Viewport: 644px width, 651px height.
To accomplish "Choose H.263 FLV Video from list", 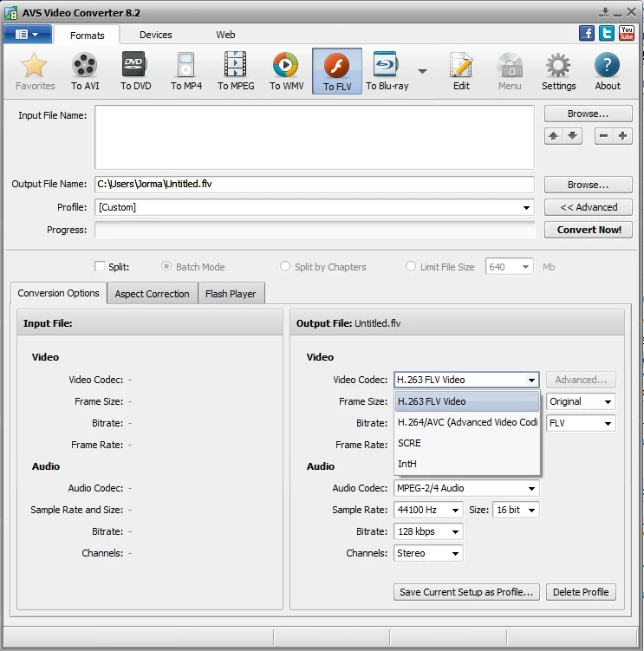I will click(x=467, y=401).
